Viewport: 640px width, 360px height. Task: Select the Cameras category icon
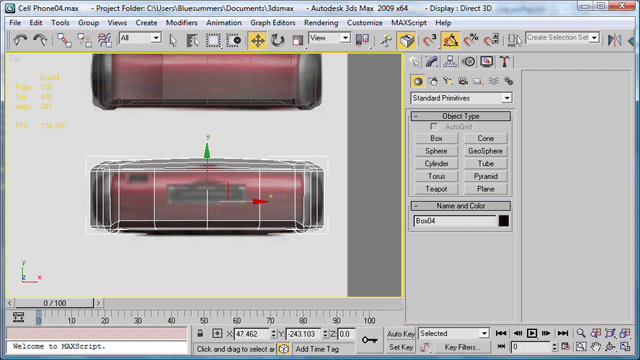tap(463, 81)
